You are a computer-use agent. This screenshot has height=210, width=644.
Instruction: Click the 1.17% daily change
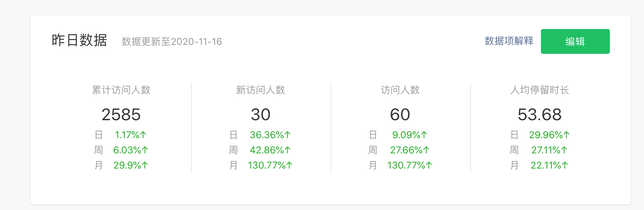point(131,135)
